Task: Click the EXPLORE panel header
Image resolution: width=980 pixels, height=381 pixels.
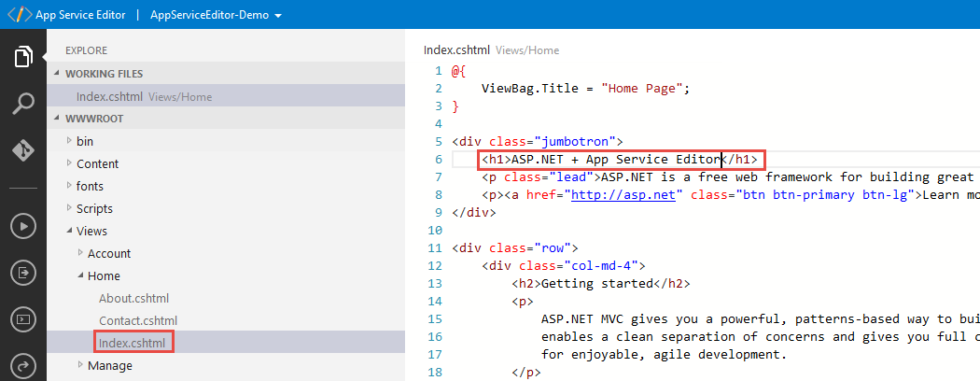Action: click(86, 50)
